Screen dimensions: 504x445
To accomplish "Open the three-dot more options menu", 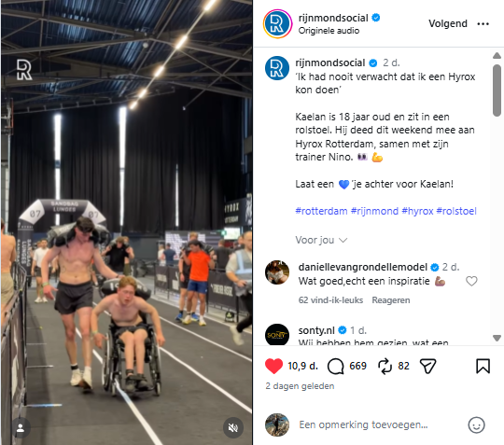I will (x=483, y=23).
